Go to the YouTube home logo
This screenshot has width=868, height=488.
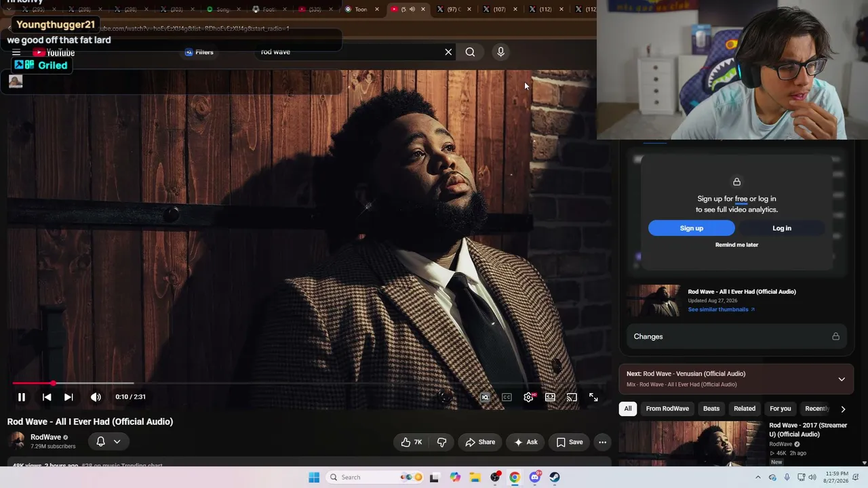coord(54,52)
